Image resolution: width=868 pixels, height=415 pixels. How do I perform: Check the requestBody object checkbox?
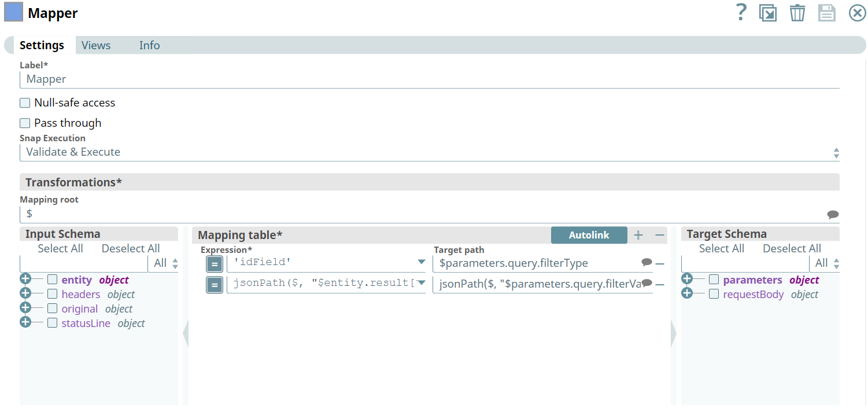click(x=714, y=294)
